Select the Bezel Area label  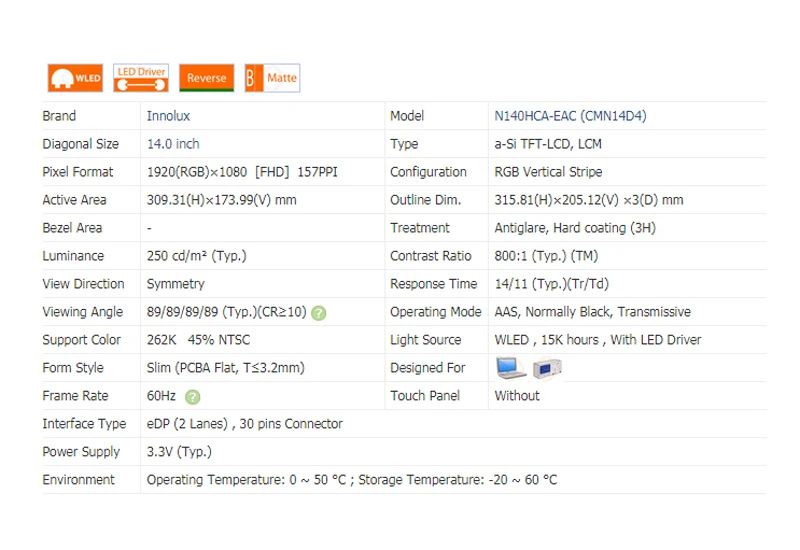pyautogui.click(x=72, y=228)
